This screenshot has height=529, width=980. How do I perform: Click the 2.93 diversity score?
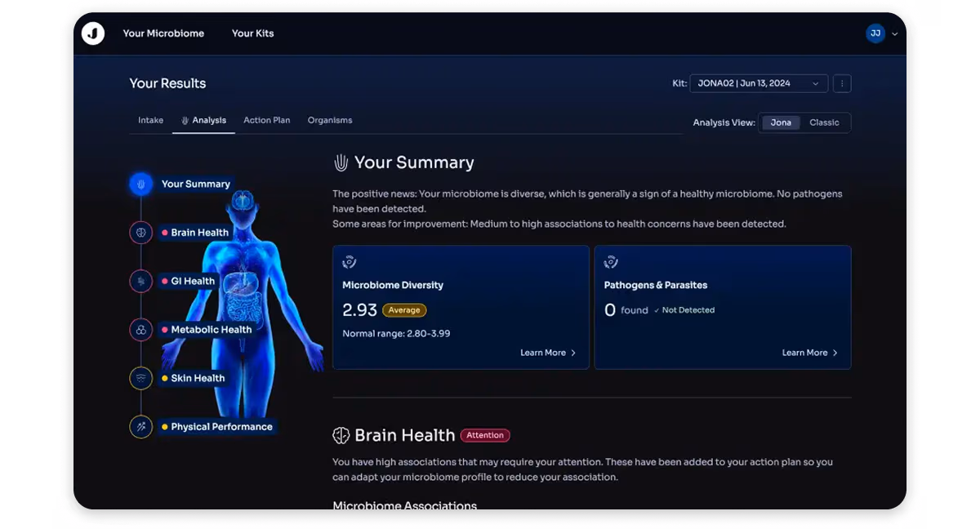[359, 310]
